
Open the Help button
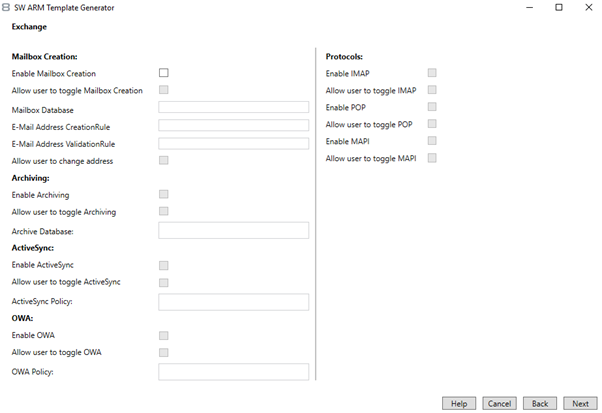click(x=459, y=403)
